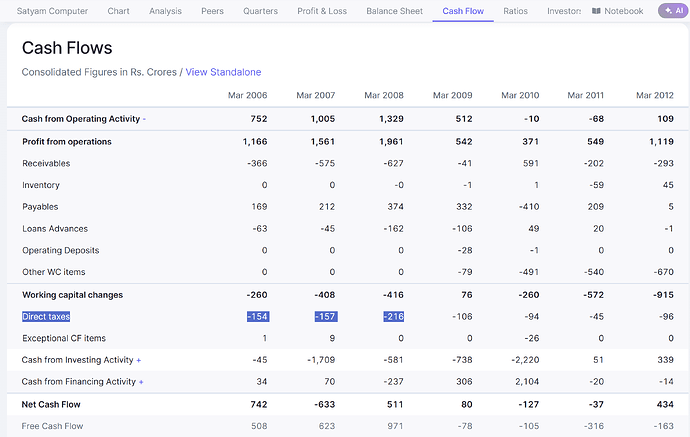Expand Cash from Financing Activity plus icon
Screen dimensions: 690x437
141,382
